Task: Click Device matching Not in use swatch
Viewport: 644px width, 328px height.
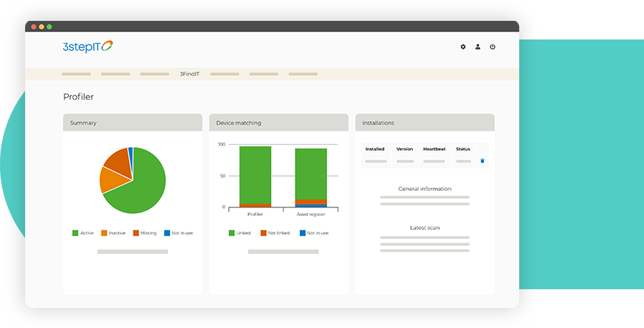Action: 303,233
